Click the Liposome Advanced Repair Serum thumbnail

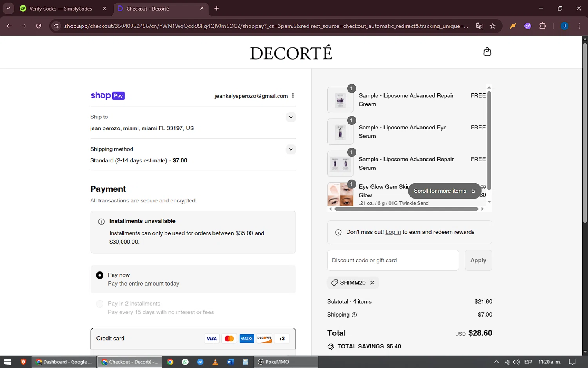340,164
